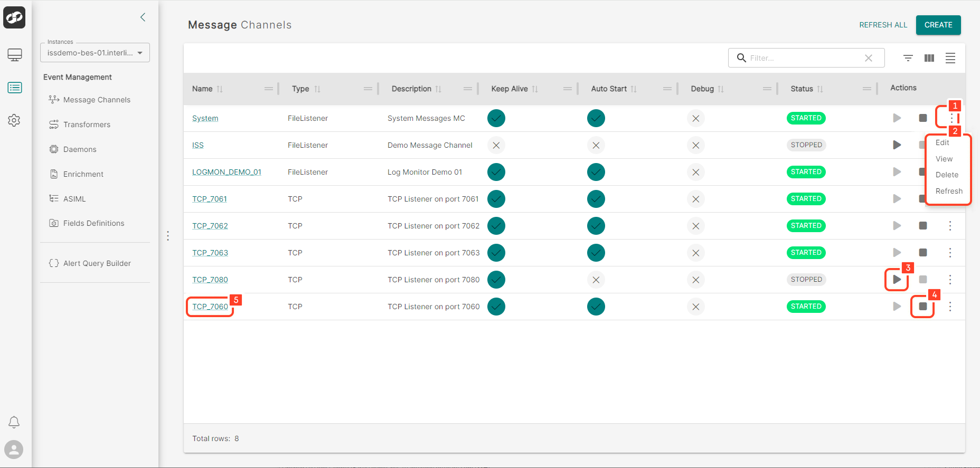The image size is (980, 468).
Task: Sort by Name column arrows
Action: [x=220, y=89]
